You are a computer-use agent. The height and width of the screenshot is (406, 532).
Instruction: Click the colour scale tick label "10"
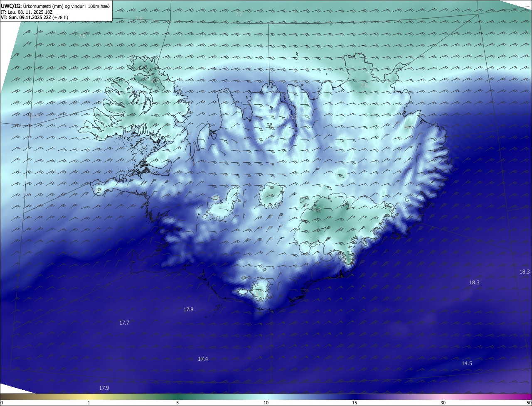tap(266, 403)
